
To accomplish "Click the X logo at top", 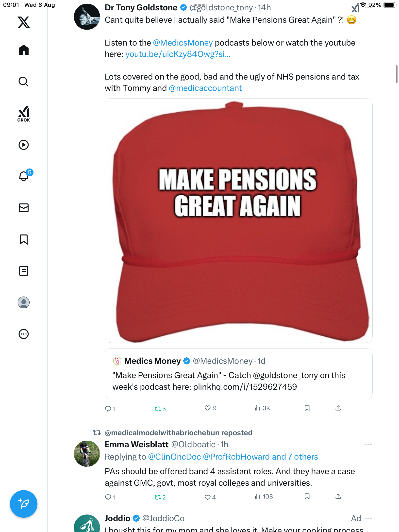I will 24,22.
